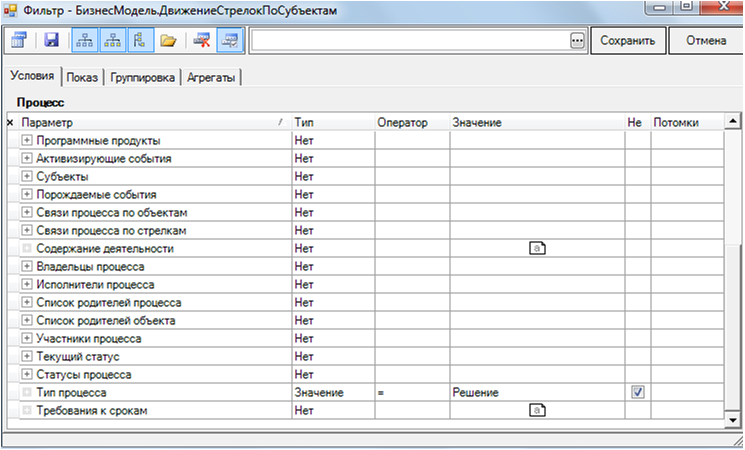Click the Отмена button
This screenshot has width=745, height=450.
[704, 41]
